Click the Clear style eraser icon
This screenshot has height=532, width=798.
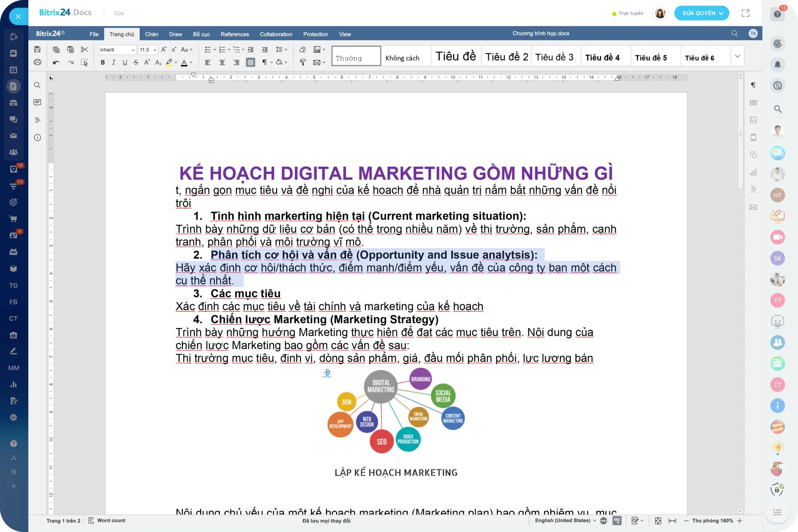click(303, 50)
